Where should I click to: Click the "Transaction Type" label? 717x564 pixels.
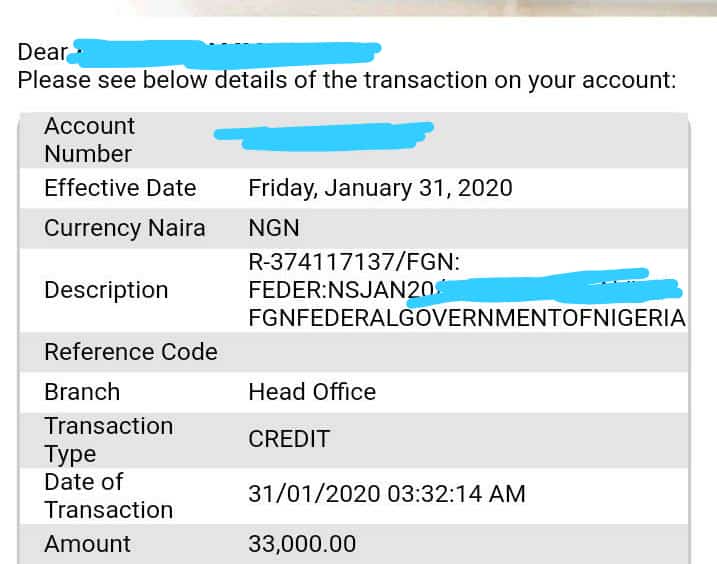click(108, 440)
